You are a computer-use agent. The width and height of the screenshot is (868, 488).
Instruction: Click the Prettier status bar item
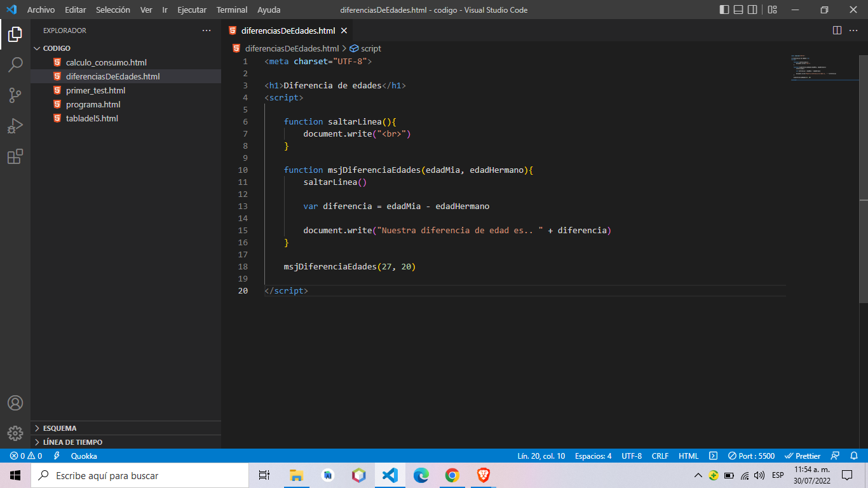803,456
